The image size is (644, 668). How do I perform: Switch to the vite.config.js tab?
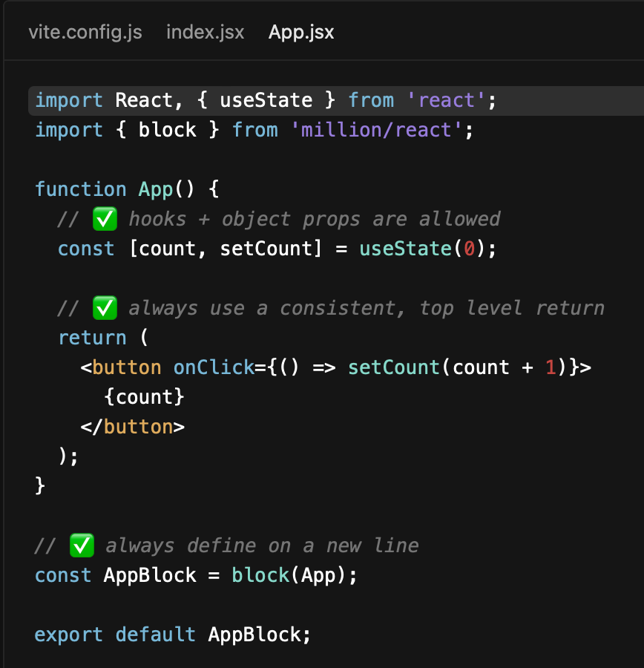click(85, 32)
